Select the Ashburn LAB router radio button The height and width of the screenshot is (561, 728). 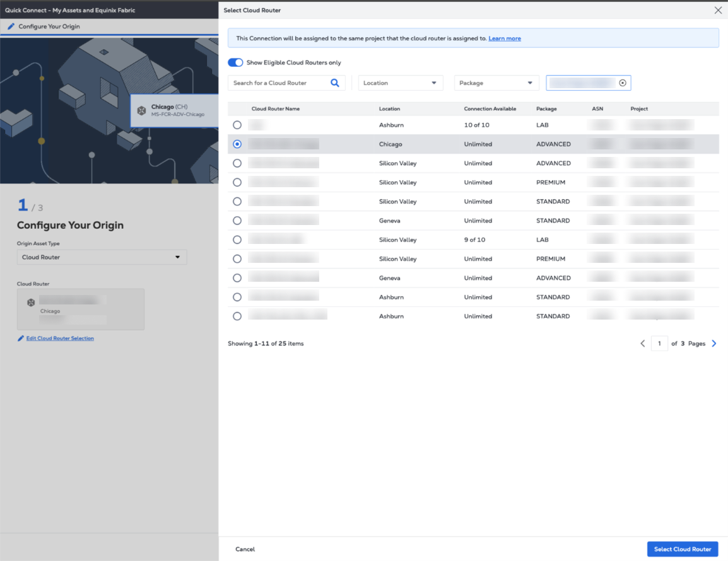click(x=237, y=125)
